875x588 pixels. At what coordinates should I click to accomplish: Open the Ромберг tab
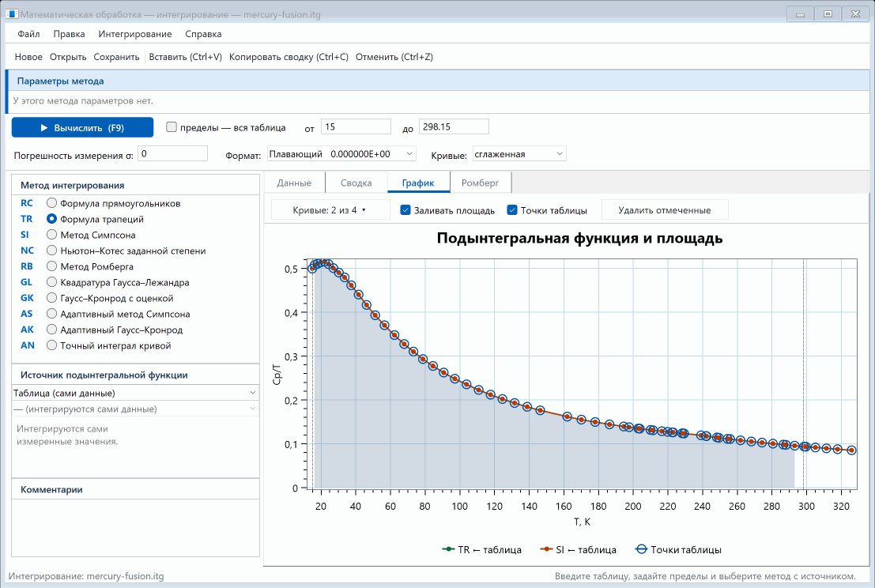(480, 183)
